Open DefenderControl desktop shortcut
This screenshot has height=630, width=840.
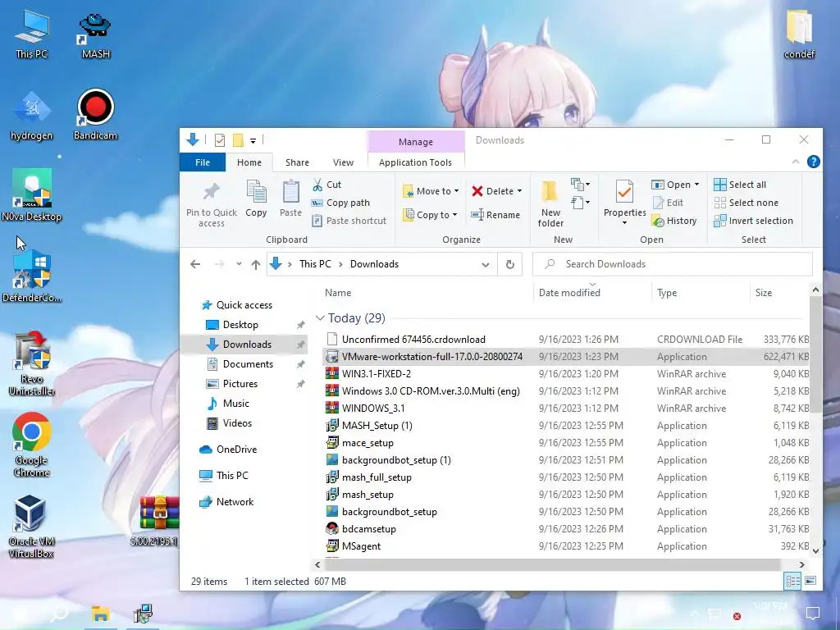click(x=32, y=276)
